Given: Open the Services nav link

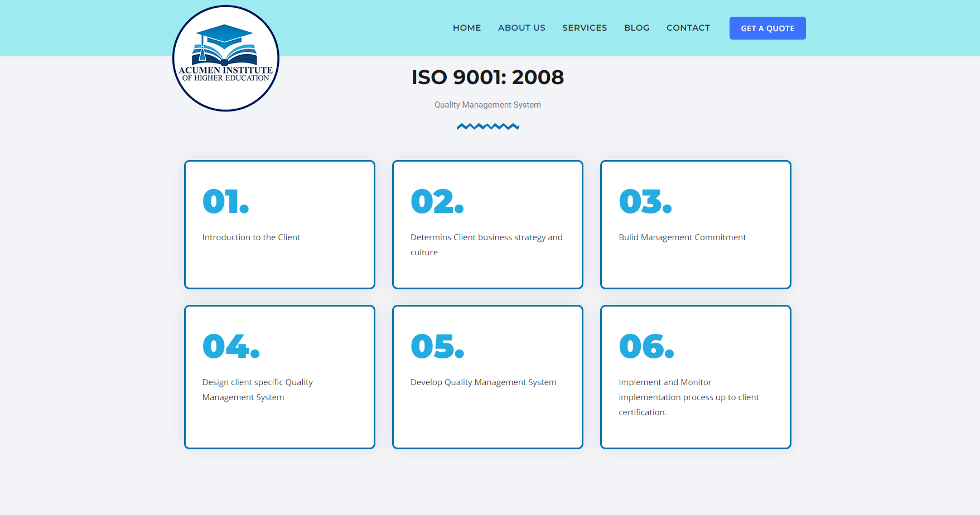Looking at the screenshot, I should pos(584,28).
